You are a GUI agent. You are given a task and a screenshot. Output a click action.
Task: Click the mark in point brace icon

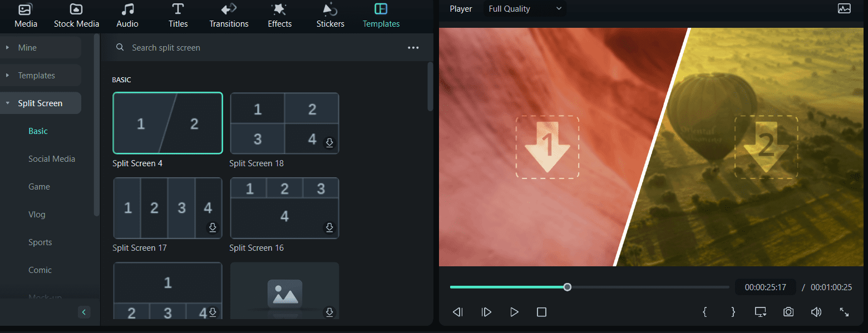704,312
